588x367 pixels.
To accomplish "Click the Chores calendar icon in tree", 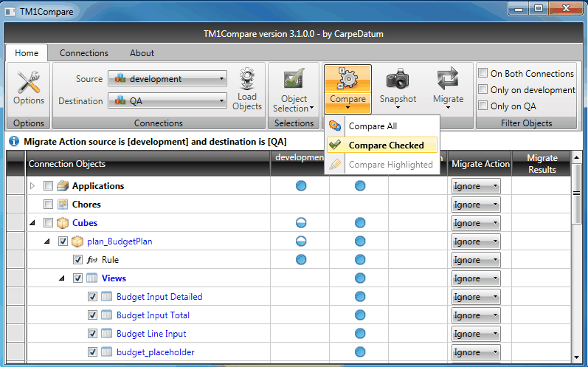I will pyautogui.click(x=63, y=204).
